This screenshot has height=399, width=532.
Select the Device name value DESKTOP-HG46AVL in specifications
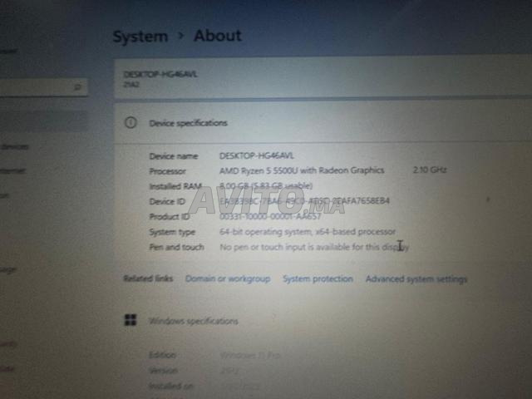click(x=257, y=155)
